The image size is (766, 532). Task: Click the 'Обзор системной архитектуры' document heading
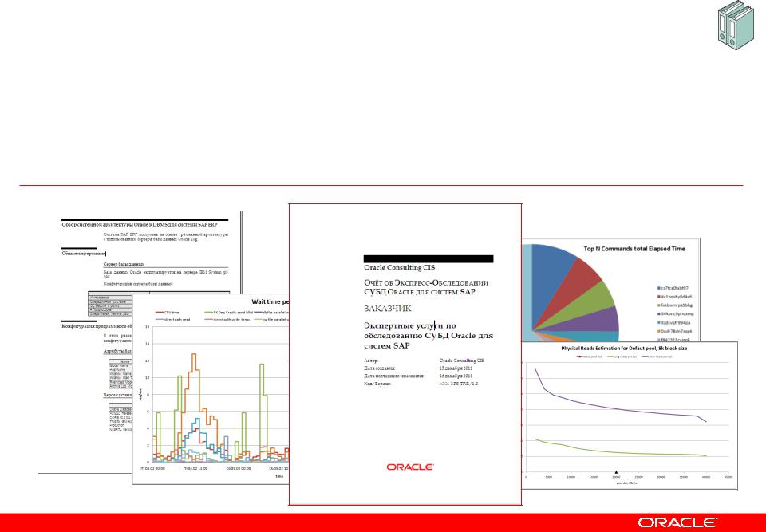[x=139, y=225]
